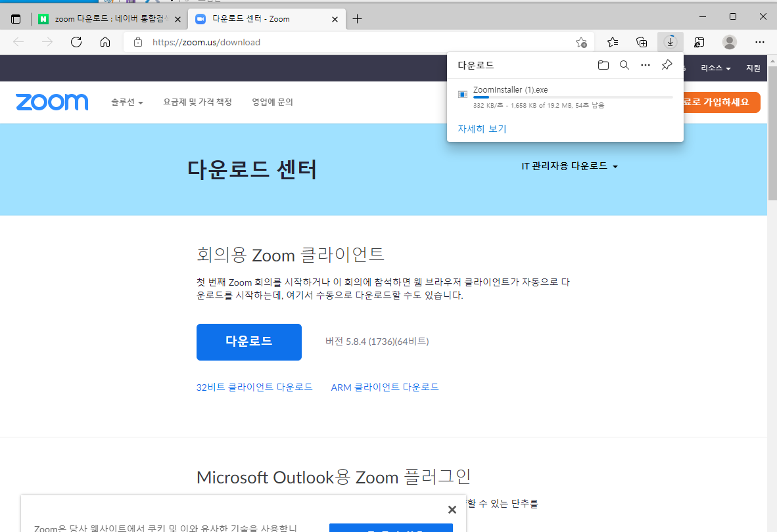
Task: Click the scrollbar up arrow
Action: (x=772, y=60)
